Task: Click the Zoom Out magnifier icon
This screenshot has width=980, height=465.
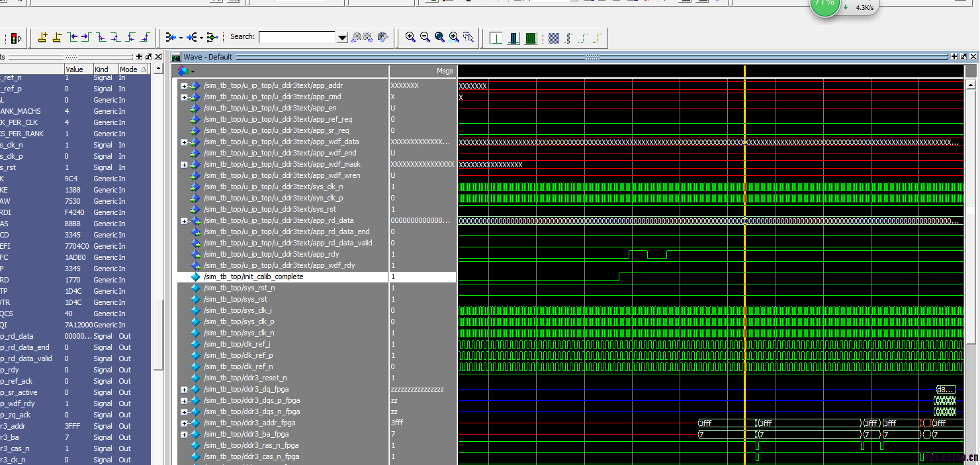Action: point(425,38)
